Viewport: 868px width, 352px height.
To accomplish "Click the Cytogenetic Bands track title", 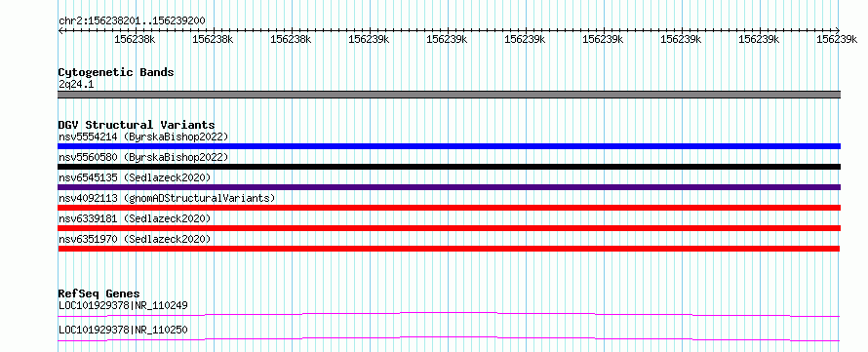I will [x=116, y=72].
